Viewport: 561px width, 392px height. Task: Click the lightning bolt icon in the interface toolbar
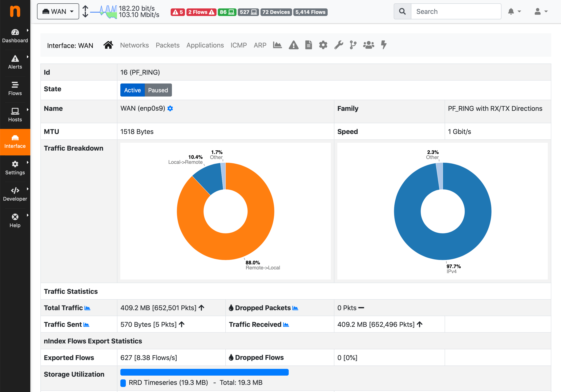tap(383, 45)
